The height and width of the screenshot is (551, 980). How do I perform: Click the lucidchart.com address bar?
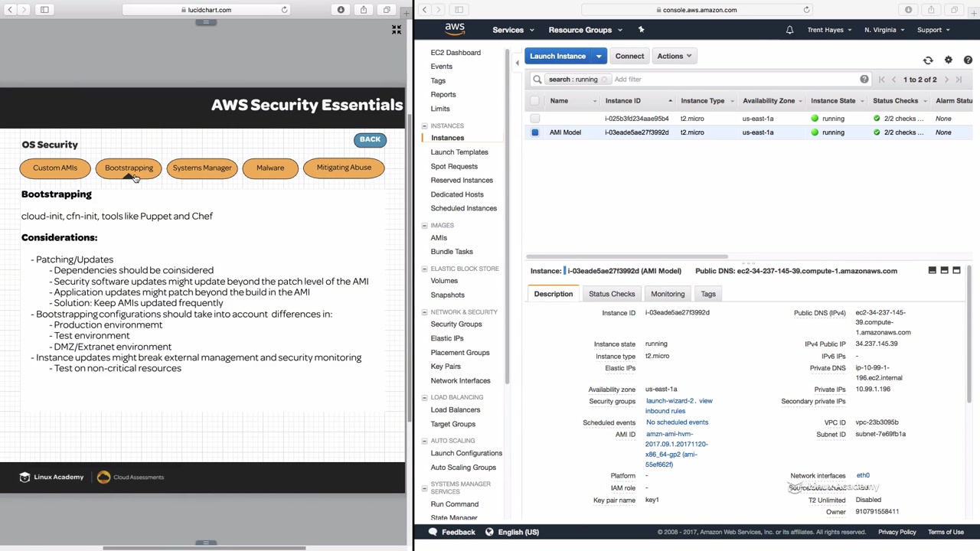pos(207,10)
